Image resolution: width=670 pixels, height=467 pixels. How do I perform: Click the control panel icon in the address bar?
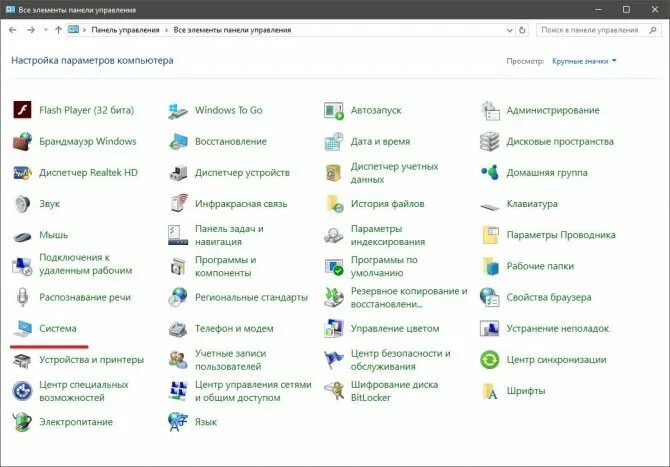point(73,29)
